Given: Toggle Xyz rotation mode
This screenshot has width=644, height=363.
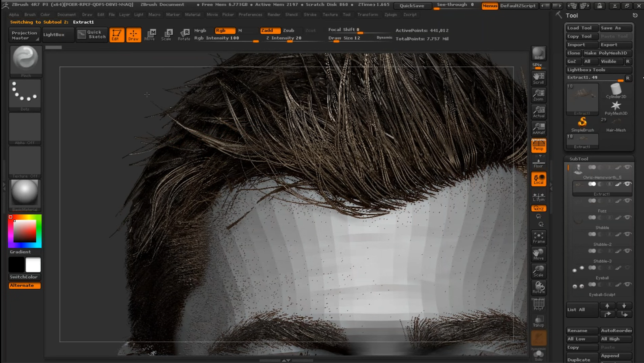Looking at the screenshot, I should click(539, 208).
